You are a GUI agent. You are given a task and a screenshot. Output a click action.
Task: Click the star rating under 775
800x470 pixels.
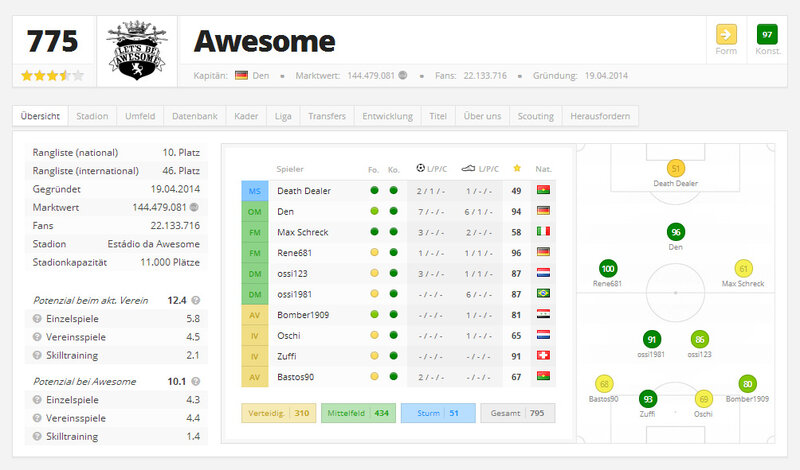53,76
